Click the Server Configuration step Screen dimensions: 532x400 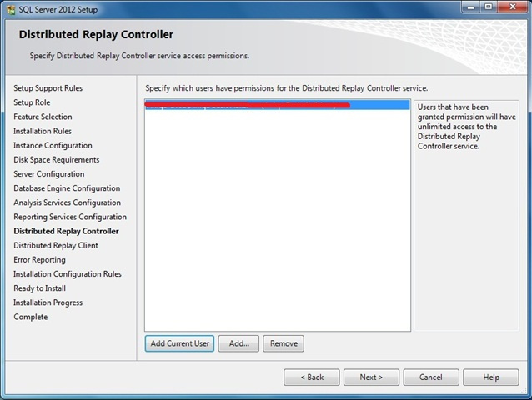[x=49, y=173]
